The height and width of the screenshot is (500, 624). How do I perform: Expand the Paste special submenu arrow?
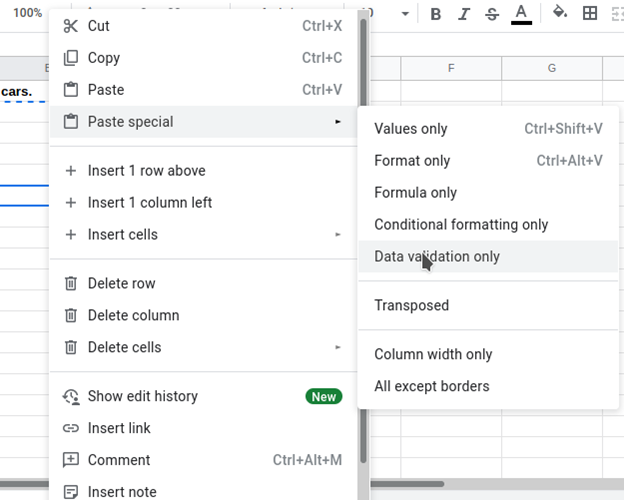pyautogui.click(x=337, y=121)
